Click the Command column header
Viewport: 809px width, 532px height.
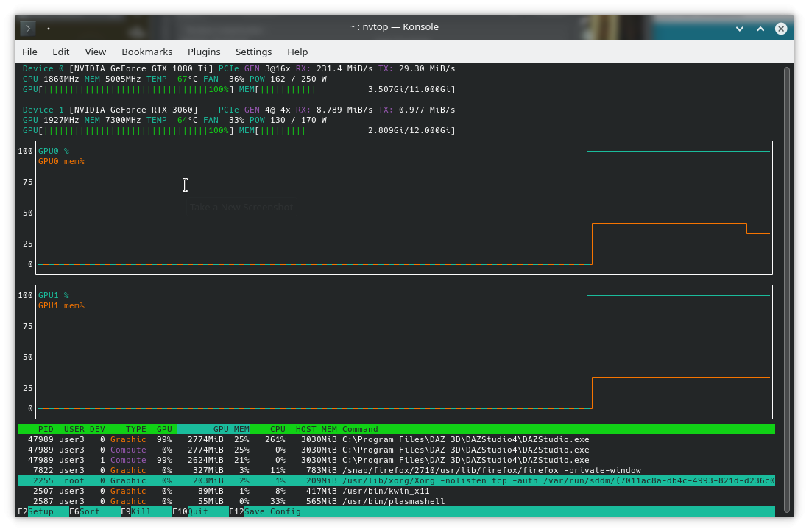pos(360,429)
